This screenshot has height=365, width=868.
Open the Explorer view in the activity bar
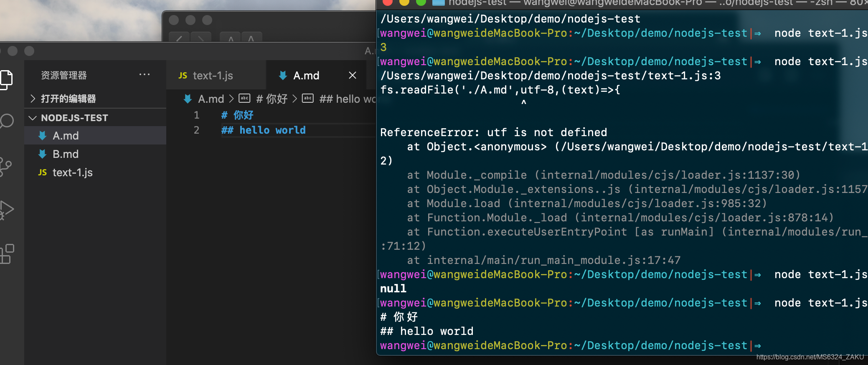6,79
